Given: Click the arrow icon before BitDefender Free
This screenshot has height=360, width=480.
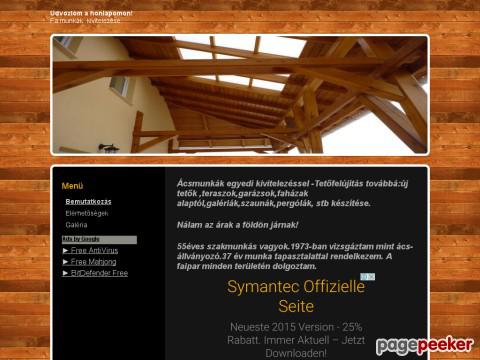Looking at the screenshot, I should click(x=66, y=273).
